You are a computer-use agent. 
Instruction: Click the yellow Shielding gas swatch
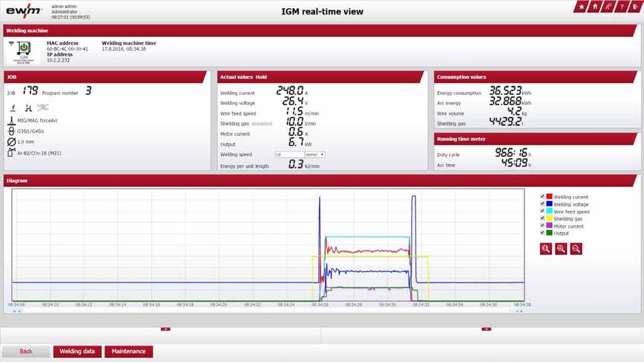pos(549,218)
